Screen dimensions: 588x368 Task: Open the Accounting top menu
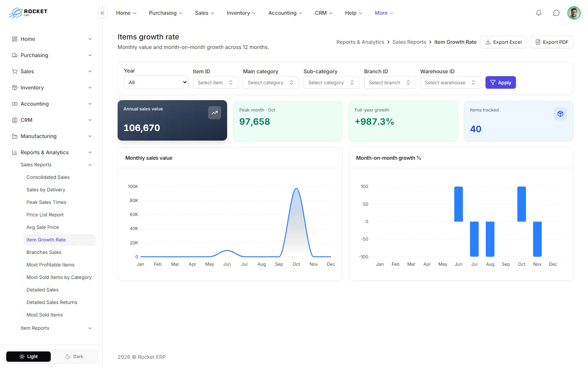(286, 13)
